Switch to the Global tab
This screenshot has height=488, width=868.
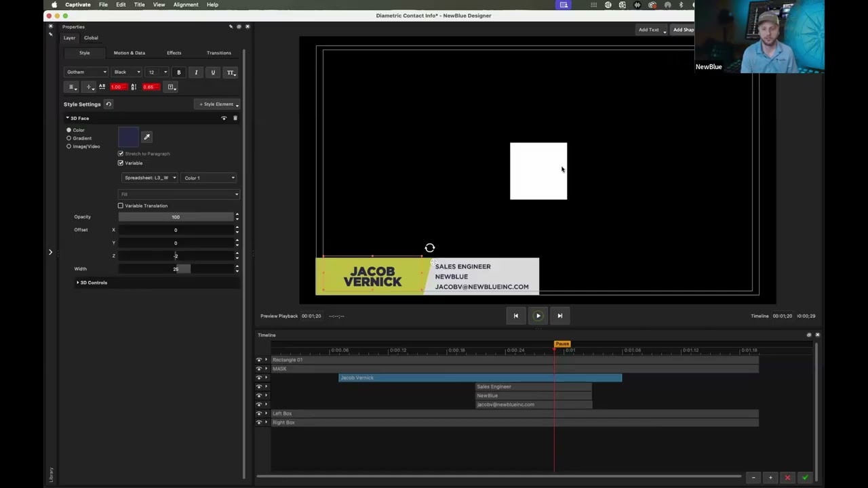91,38
